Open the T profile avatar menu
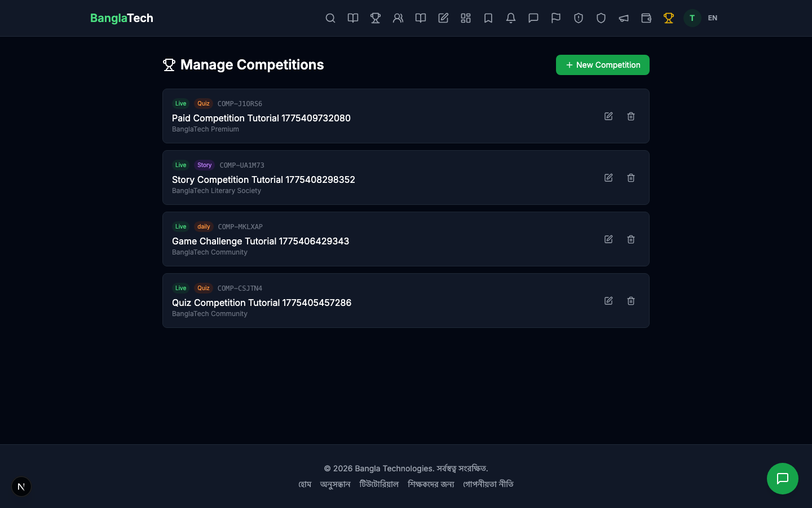 (692, 18)
